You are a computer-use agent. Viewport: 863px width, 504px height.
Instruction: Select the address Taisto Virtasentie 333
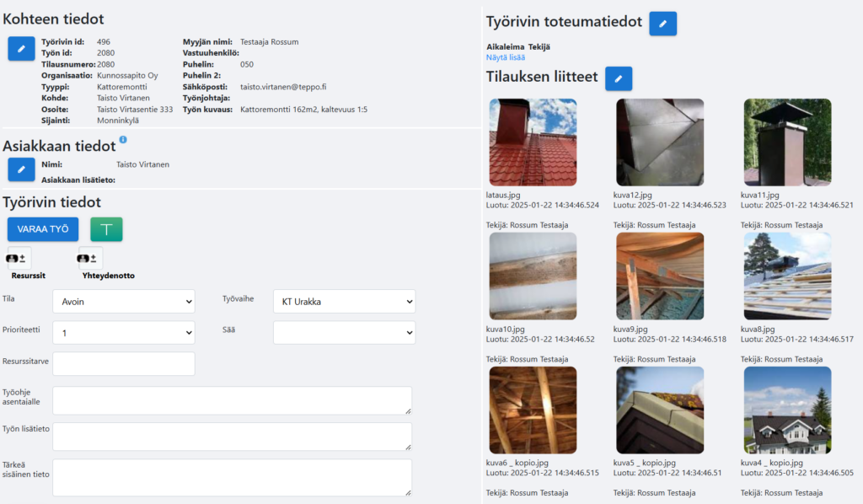(x=135, y=110)
